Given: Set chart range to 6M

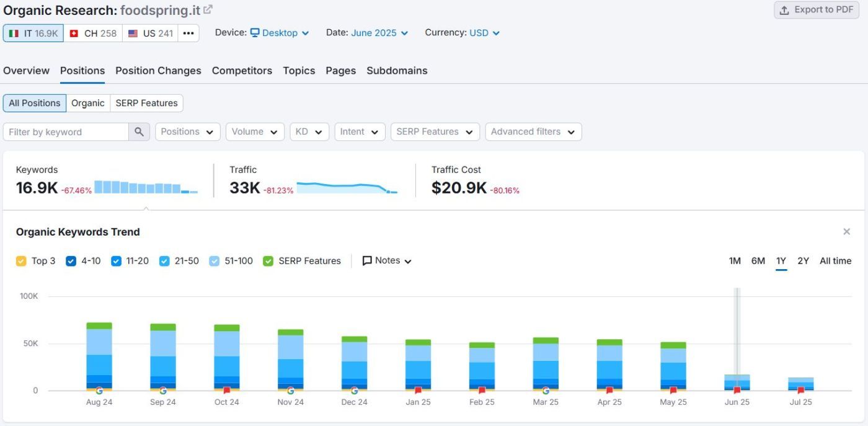Looking at the screenshot, I should click(758, 261).
